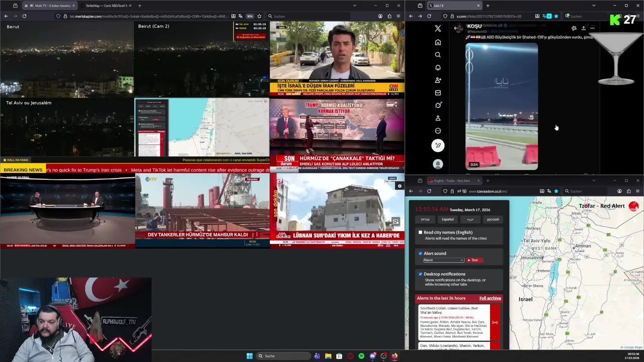644x362 pixels.
Task: Open File Explorer from the taskbar
Action: (x=328, y=356)
